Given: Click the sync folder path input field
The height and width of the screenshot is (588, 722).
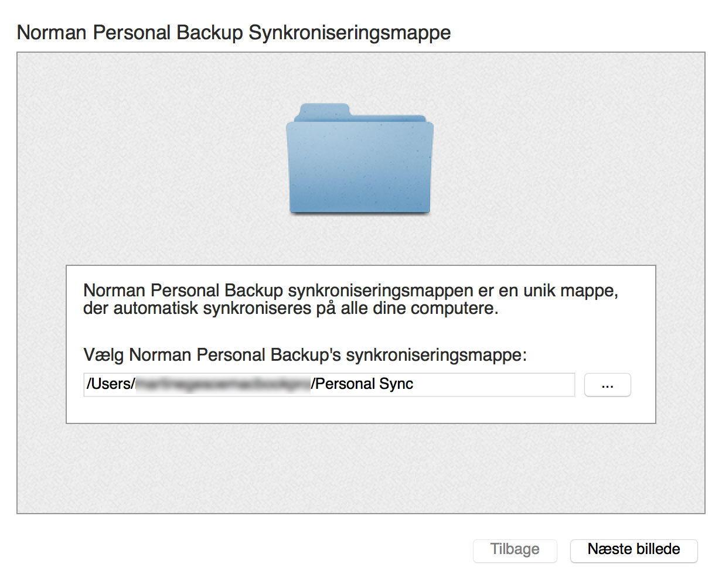Looking at the screenshot, I should click(x=329, y=385).
